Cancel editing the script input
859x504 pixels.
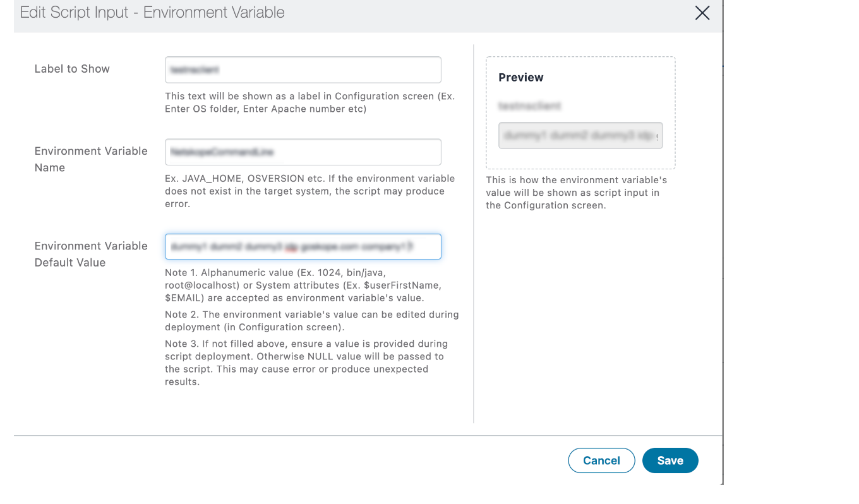601,460
